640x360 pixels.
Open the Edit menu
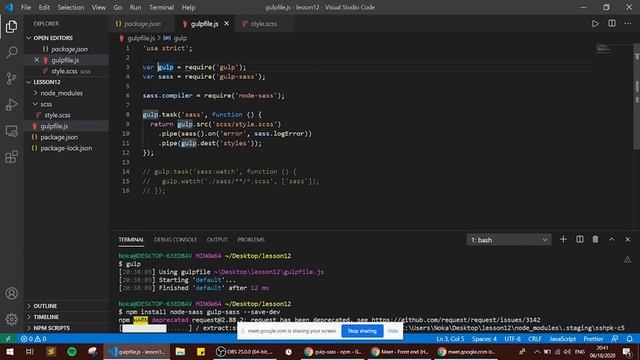coord(44,7)
